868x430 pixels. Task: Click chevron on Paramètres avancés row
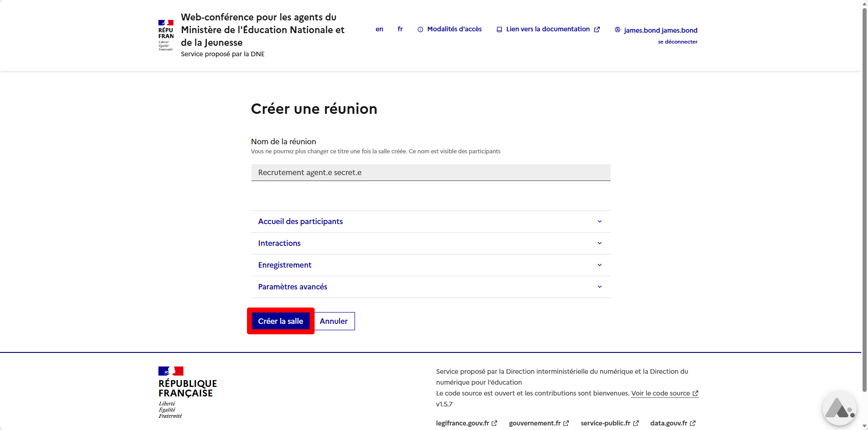pos(600,287)
